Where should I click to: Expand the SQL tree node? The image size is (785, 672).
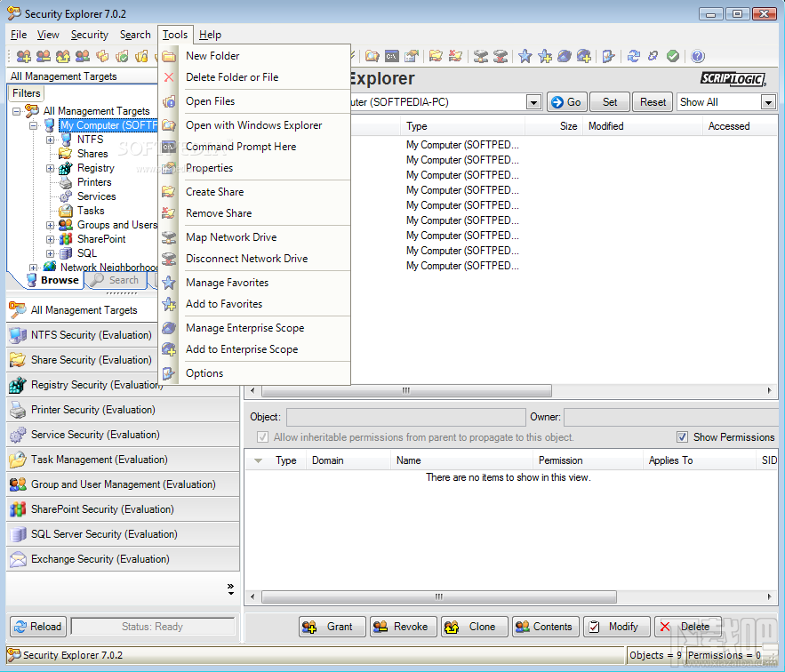pyautogui.click(x=50, y=253)
